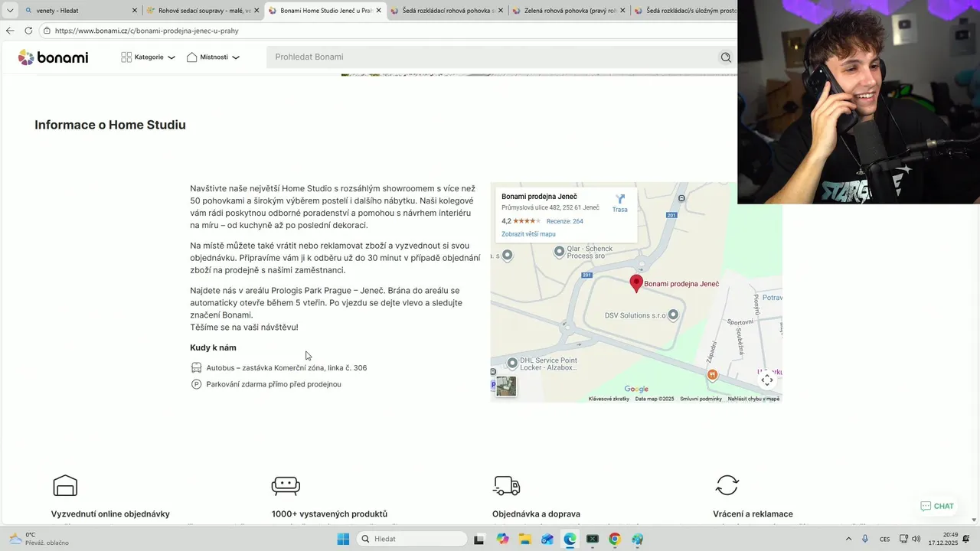Click the Bonami logo
This screenshot has height=551, width=980.
click(53, 57)
